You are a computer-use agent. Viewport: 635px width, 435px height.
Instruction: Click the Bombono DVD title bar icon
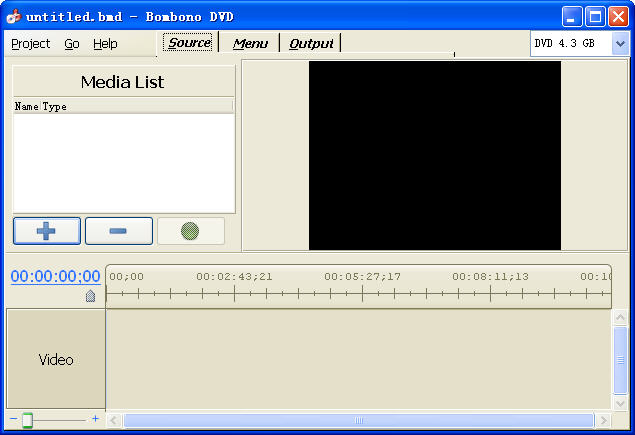[x=14, y=17]
